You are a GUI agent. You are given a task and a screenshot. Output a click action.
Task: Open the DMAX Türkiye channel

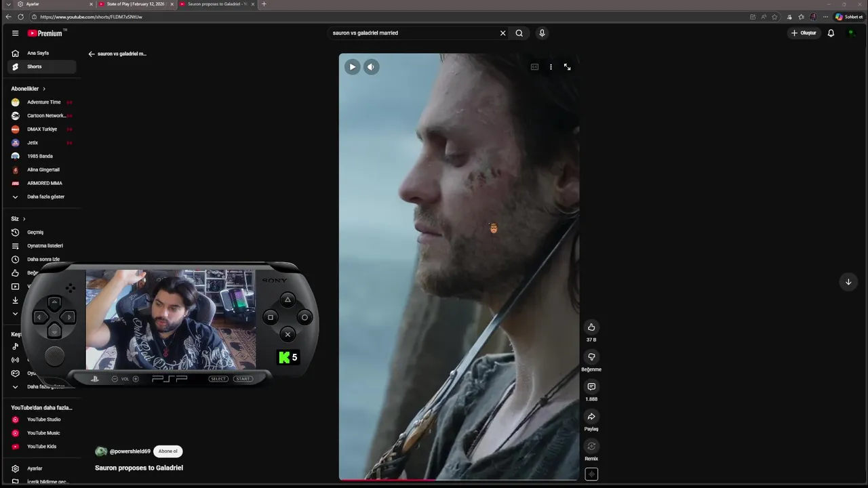pos(42,129)
